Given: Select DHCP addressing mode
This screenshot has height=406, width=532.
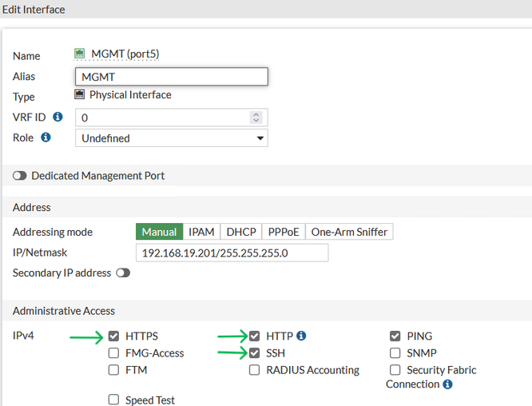Looking at the screenshot, I should click(x=241, y=232).
